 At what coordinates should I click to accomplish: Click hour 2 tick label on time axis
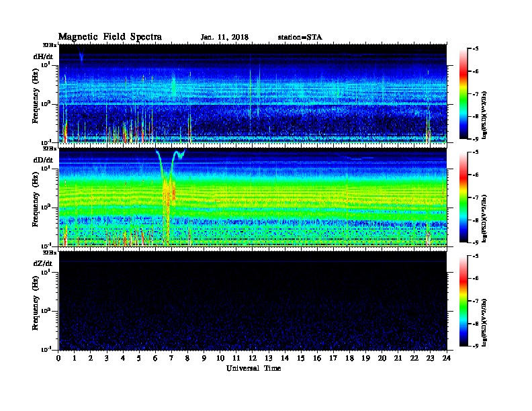pyautogui.click(x=91, y=359)
